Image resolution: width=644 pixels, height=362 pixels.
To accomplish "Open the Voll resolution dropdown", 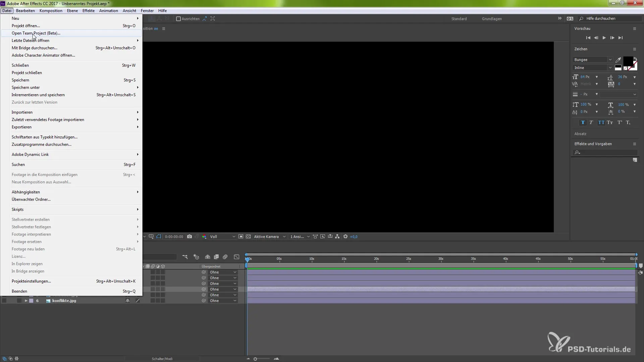I will click(x=222, y=237).
